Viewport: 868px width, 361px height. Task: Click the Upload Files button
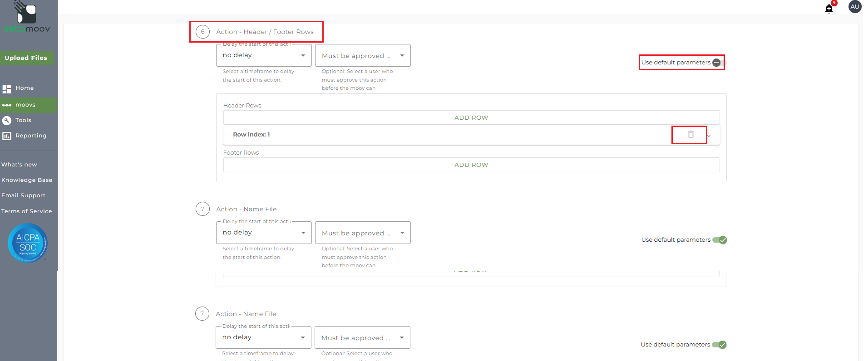click(26, 58)
